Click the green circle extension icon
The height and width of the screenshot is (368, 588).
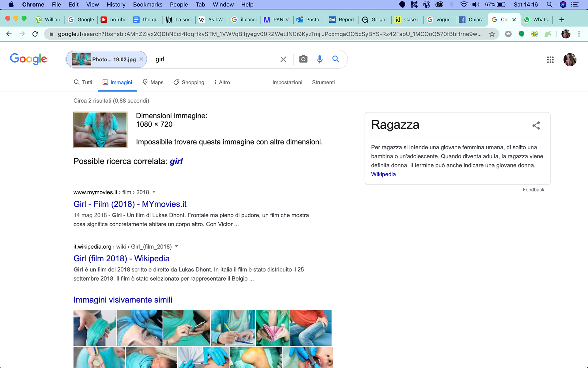(x=521, y=34)
